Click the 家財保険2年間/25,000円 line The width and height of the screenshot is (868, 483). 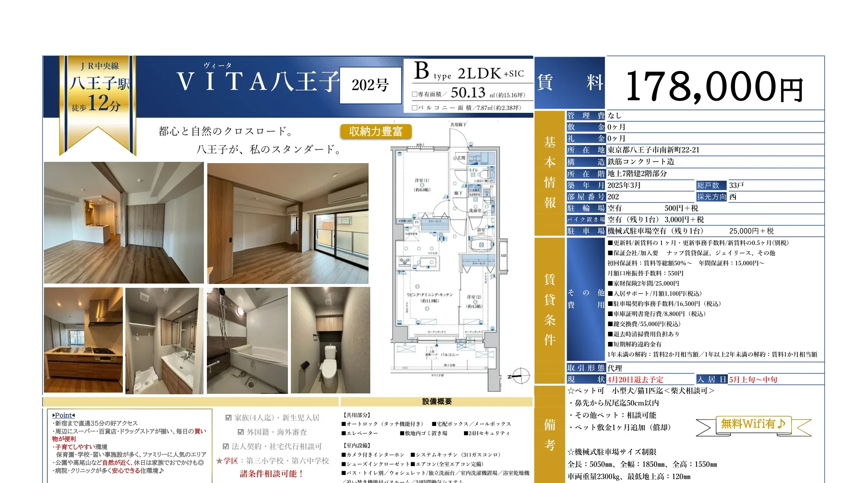click(643, 284)
